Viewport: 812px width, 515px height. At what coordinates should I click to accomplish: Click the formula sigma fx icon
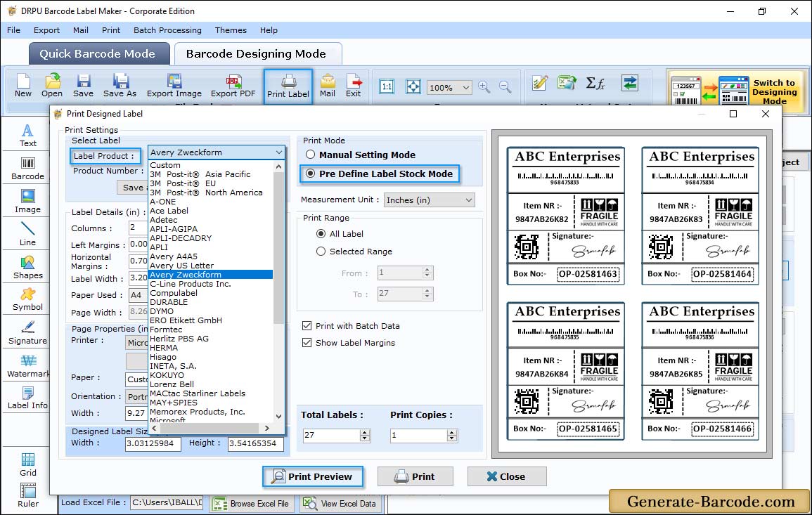point(595,83)
